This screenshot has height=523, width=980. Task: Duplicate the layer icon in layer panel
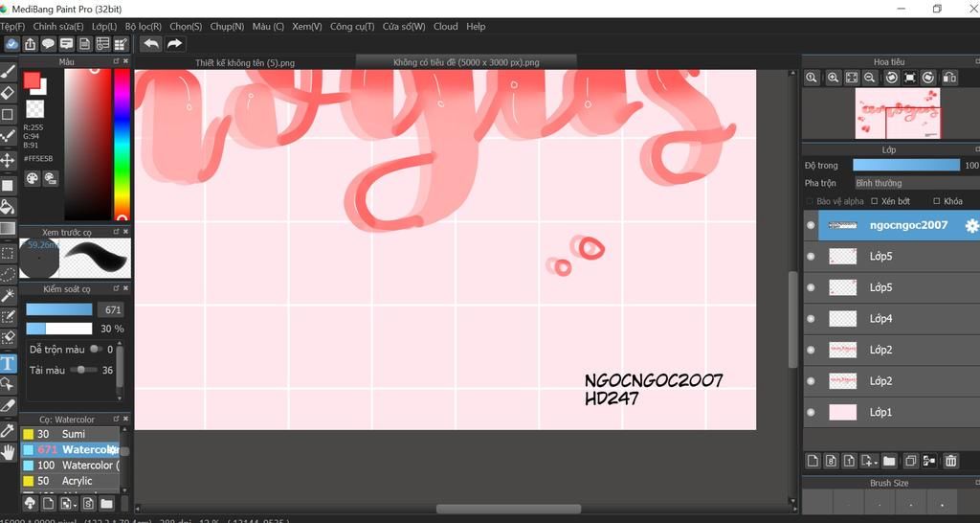[911, 461]
